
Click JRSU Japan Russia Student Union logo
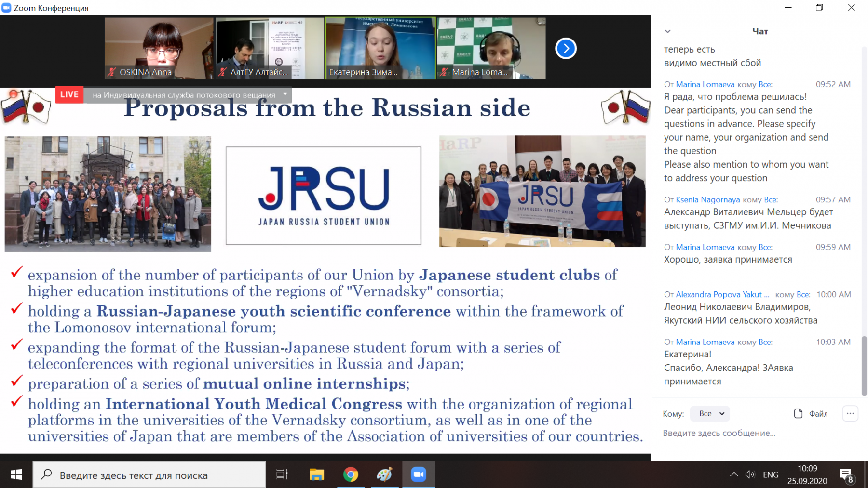coord(324,196)
